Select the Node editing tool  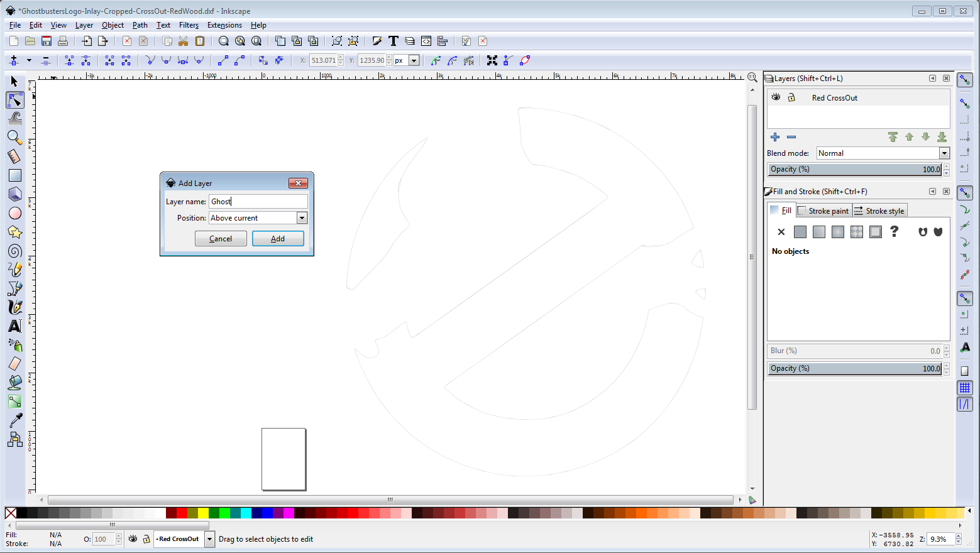click(14, 99)
